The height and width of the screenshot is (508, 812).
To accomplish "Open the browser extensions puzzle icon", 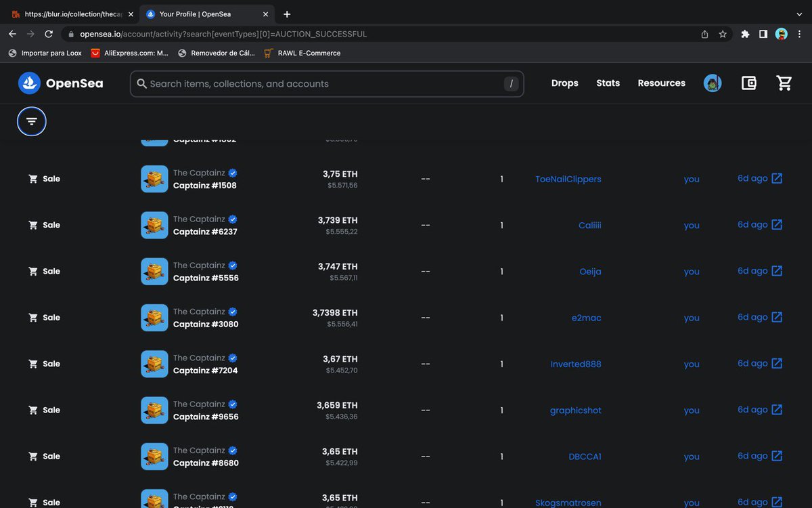I will click(745, 34).
